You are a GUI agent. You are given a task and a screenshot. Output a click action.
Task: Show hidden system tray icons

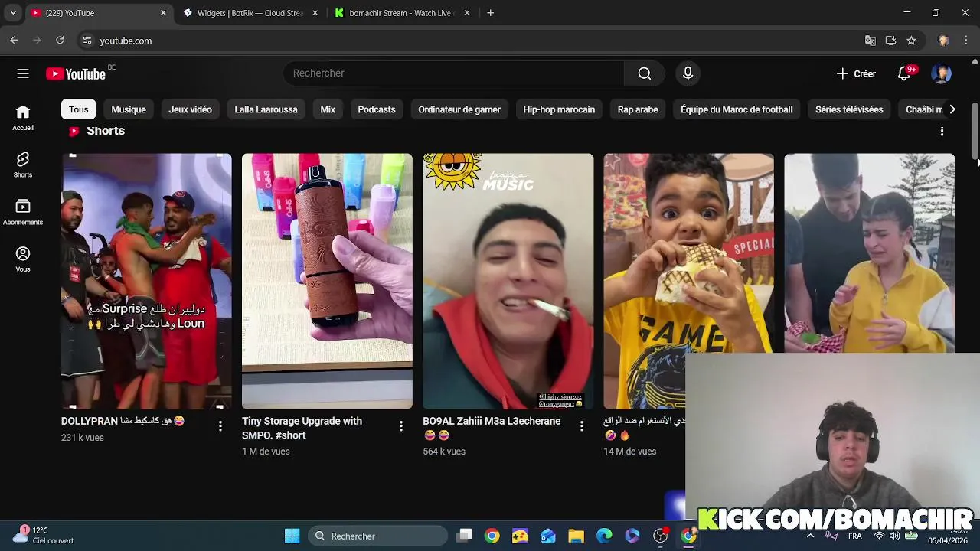(810, 536)
